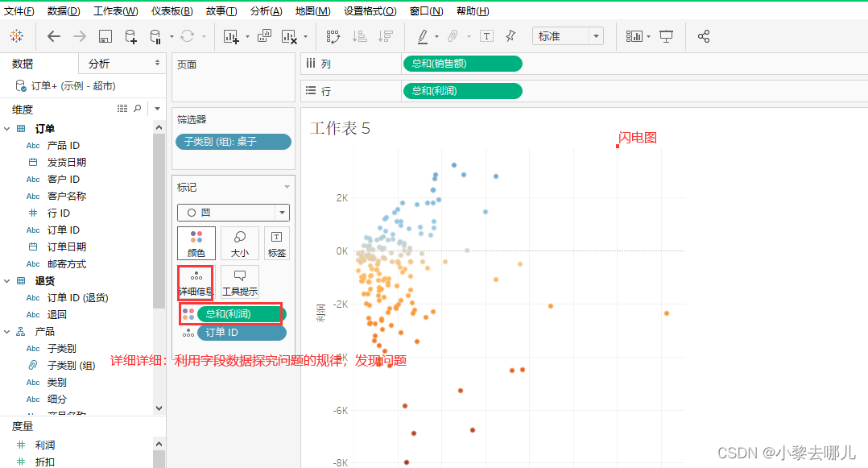This screenshot has width=868, height=468.
Task: Click the save workbook icon
Action: coord(105,36)
